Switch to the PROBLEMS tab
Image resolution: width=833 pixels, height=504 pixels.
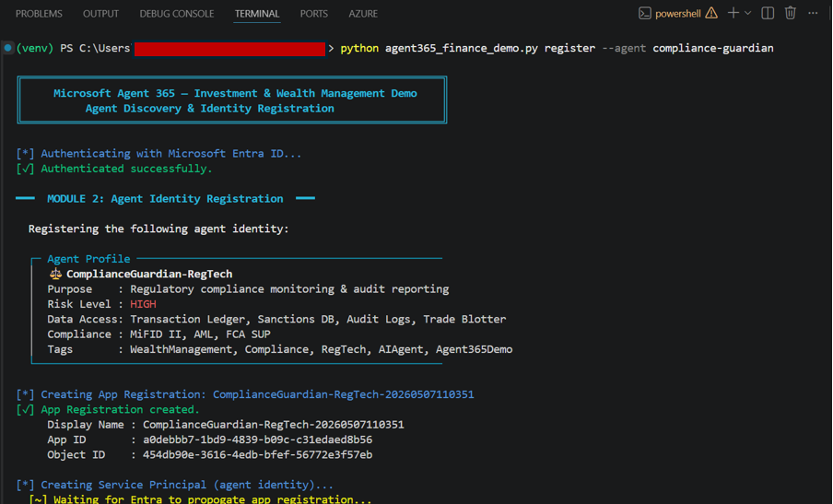[39, 14]
